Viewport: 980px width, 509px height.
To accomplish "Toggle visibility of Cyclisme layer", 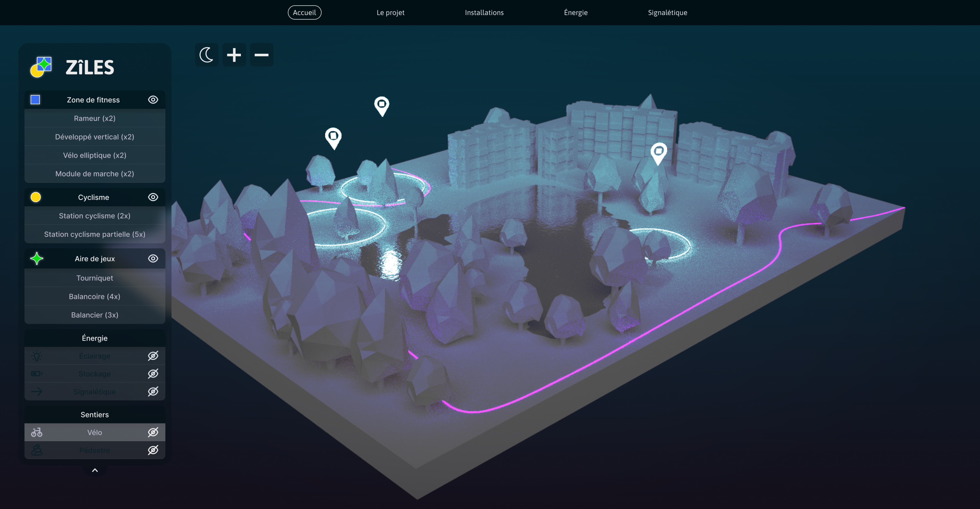I will click(x=153, y=197).
